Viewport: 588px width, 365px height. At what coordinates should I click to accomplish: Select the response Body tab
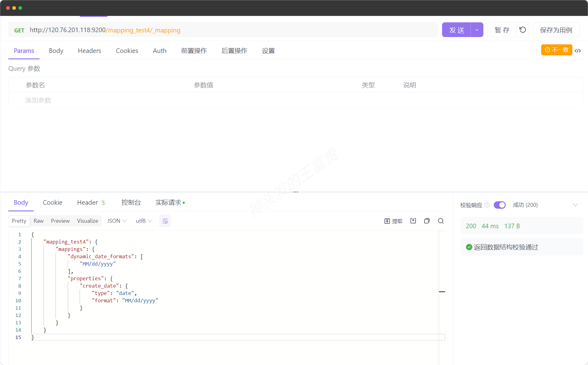coord(21,203)
